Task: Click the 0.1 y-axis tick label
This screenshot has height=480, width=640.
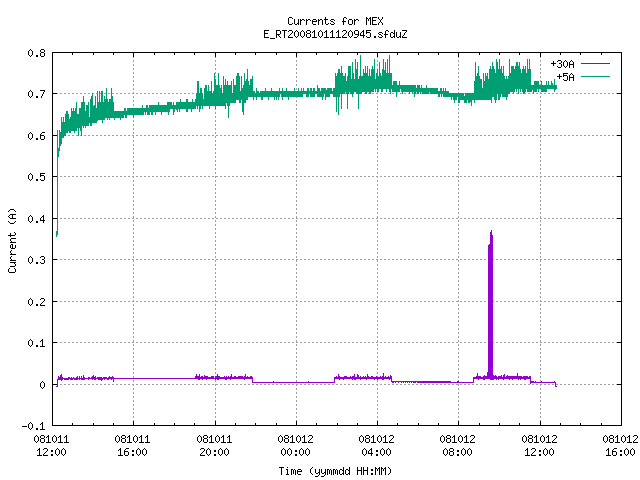Action: pos(37,343)
